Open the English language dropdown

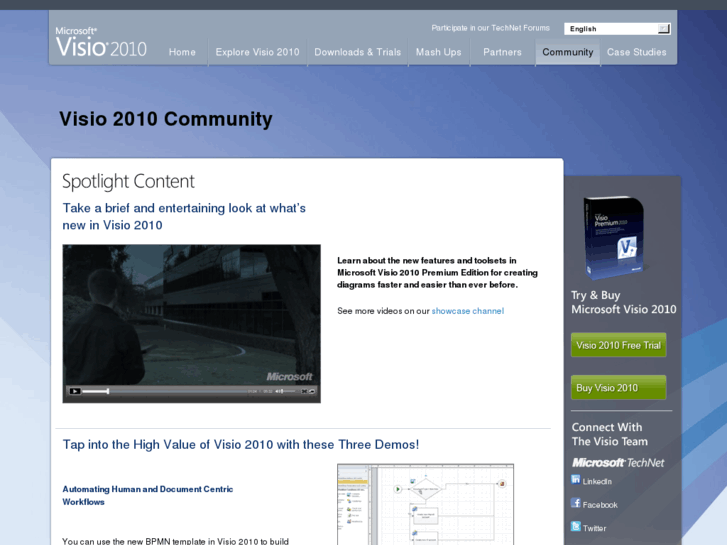(x=617, y=29)
